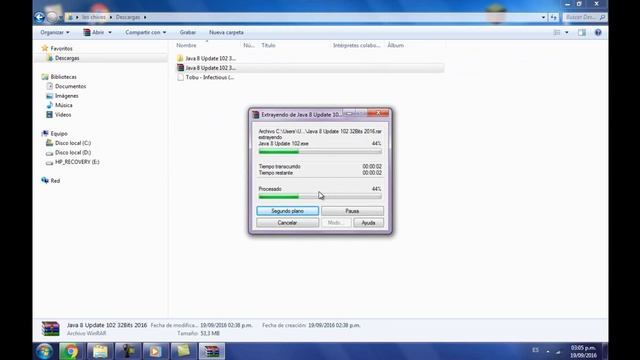Open the Imágenes library

click(x=67, y=96)
